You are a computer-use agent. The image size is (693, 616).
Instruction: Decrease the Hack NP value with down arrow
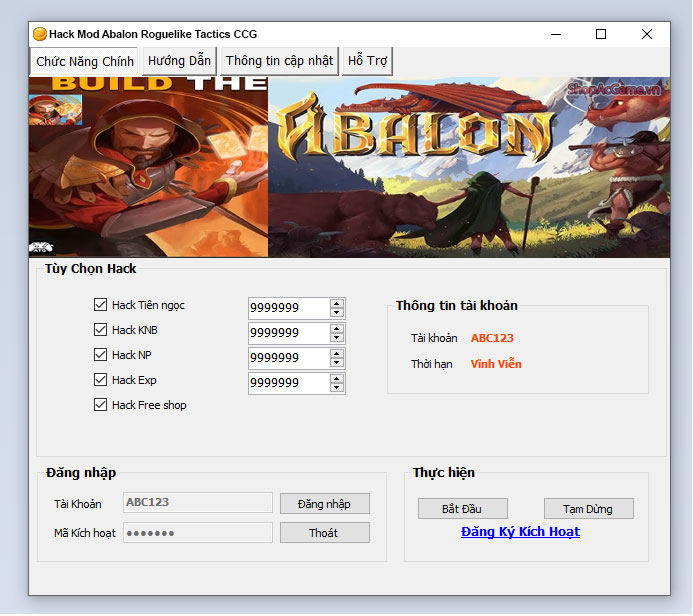click(x=337, y=362)
